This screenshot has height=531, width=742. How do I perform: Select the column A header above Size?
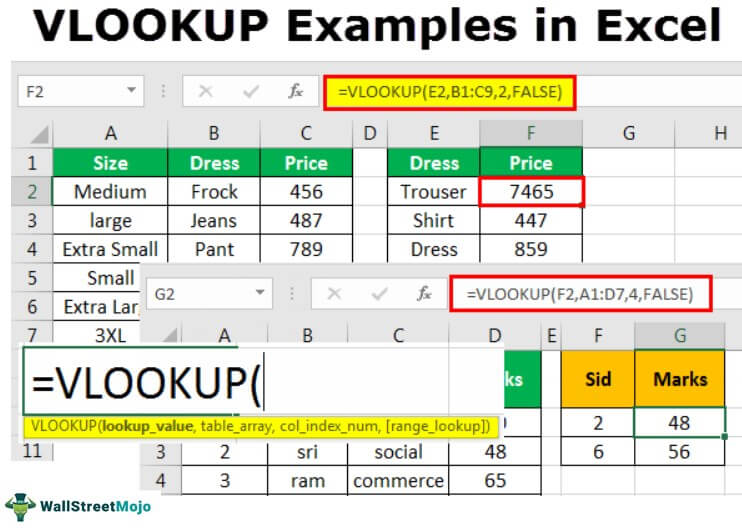[x=110, y=134]
